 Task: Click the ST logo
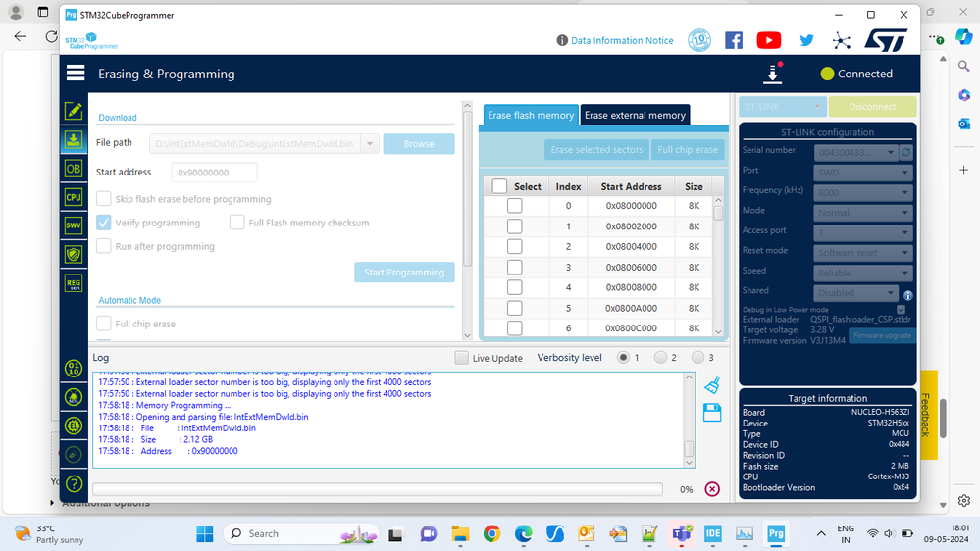886,40
